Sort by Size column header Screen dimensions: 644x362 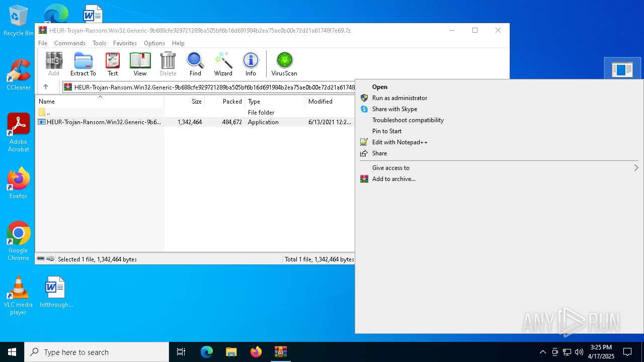[x=185, y=102]
